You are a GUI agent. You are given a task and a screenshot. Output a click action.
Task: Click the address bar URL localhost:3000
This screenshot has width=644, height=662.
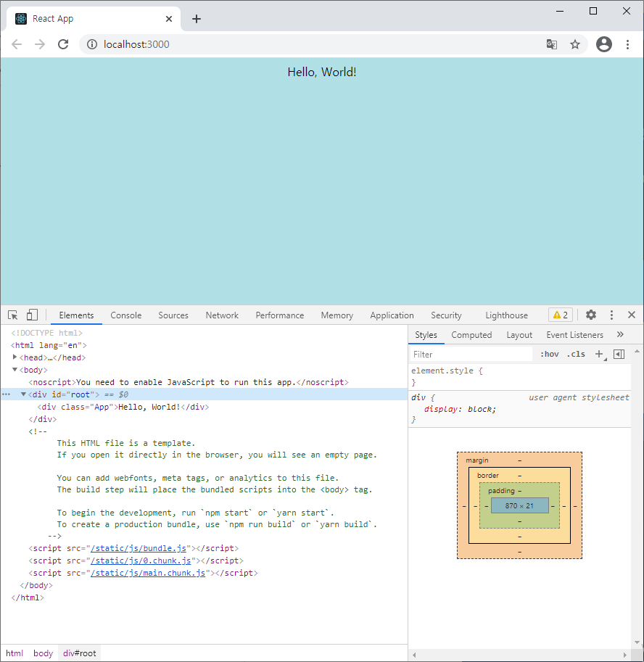(x=136, y=44)
